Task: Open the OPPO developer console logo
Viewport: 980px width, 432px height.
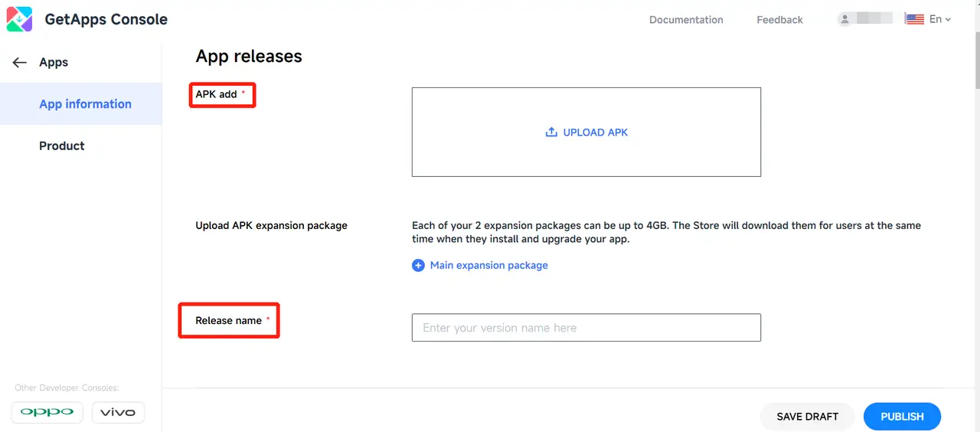Action: 47,412
